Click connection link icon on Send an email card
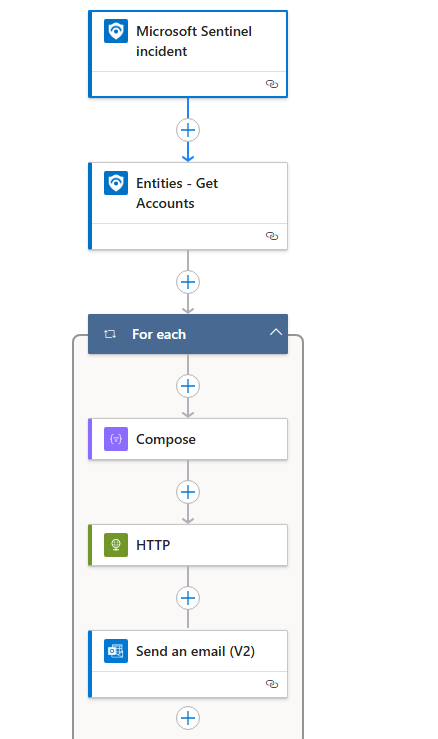The image size is (438, 739). click(x=272, y=684)
